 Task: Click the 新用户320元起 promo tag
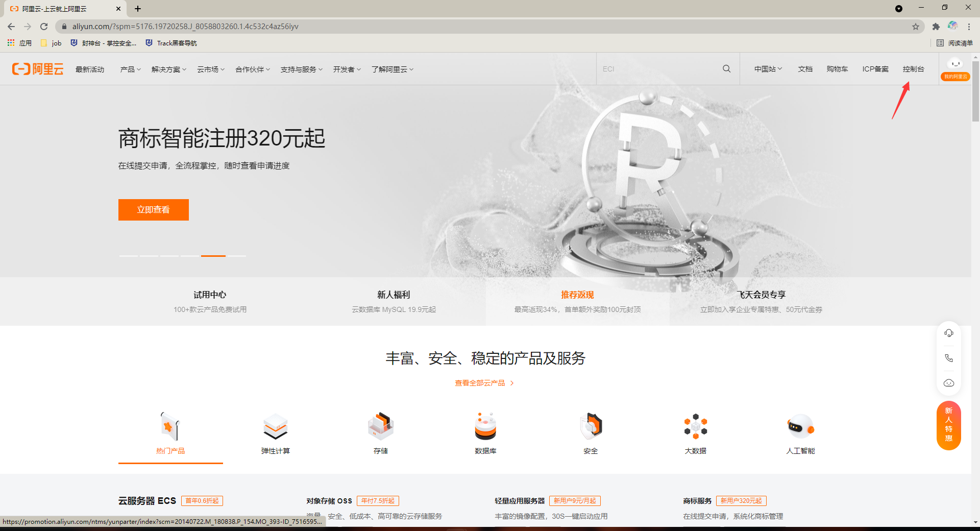click(x=741, y=501)
